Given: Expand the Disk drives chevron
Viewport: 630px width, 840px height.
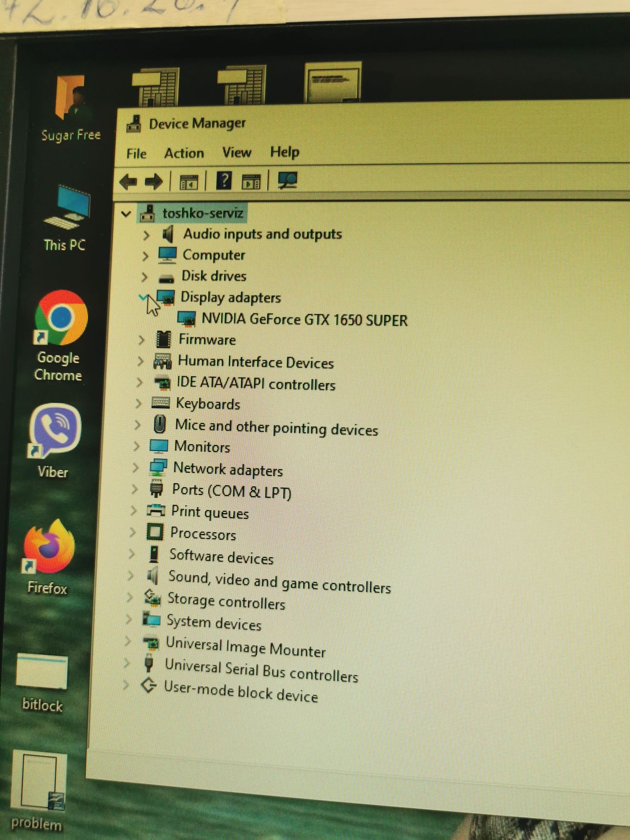Looking at the screenshot, I should (144, 277).
